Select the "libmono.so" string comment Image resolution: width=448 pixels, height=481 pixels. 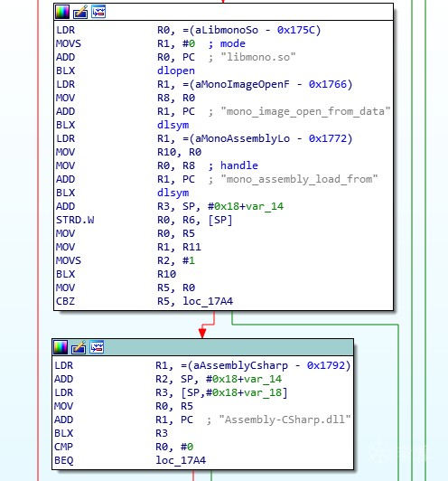(x=258, y=57)
